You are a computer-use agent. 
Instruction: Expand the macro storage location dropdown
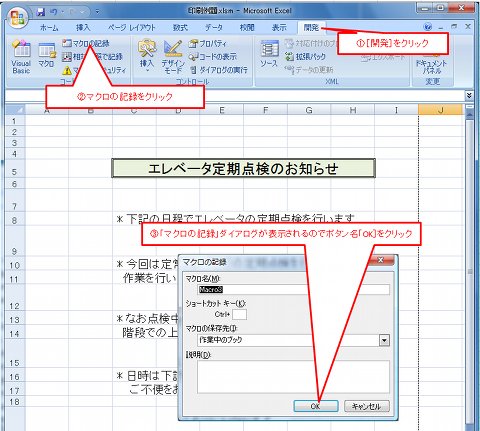pos(384,340)
